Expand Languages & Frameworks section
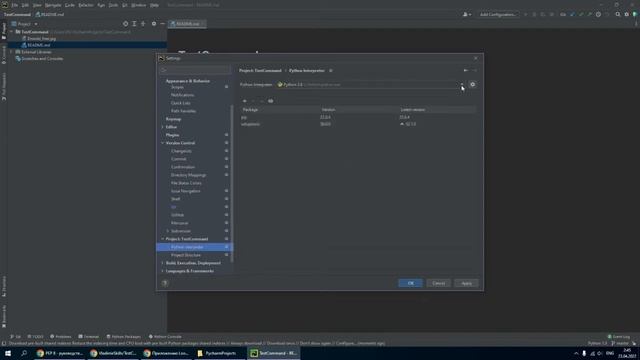 point(163,271)
